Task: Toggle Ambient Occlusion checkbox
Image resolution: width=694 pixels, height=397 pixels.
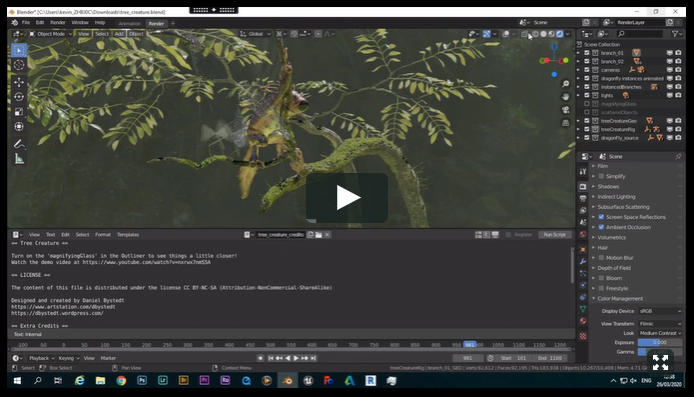Action: [601, 227]
